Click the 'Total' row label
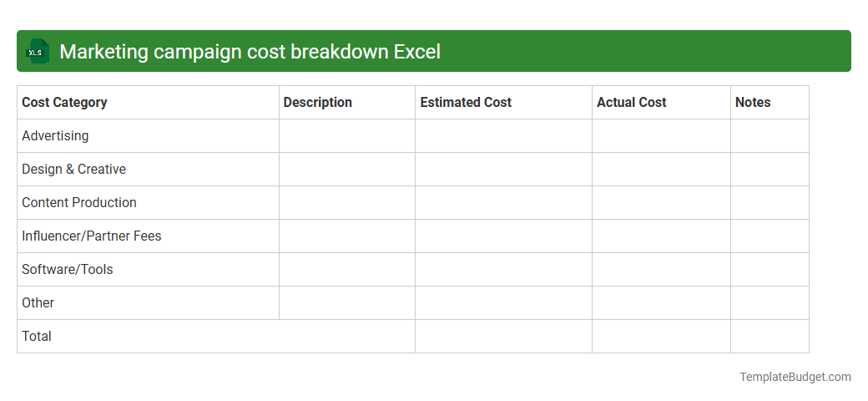 (x=37, y=336)
